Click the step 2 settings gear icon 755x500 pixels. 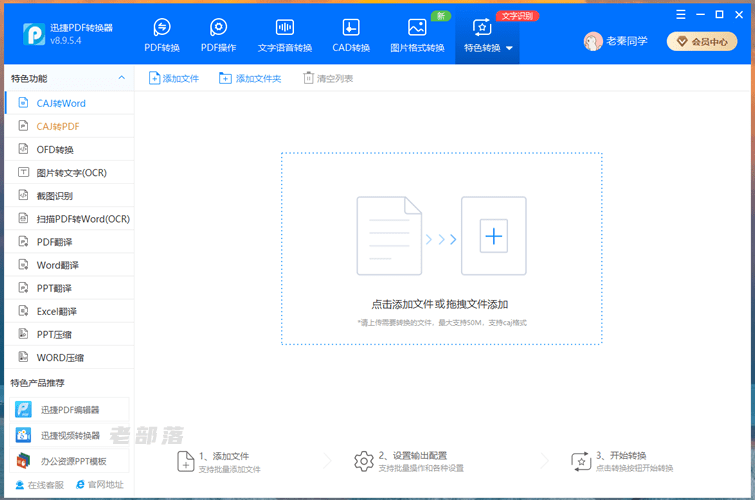[364, 461]
